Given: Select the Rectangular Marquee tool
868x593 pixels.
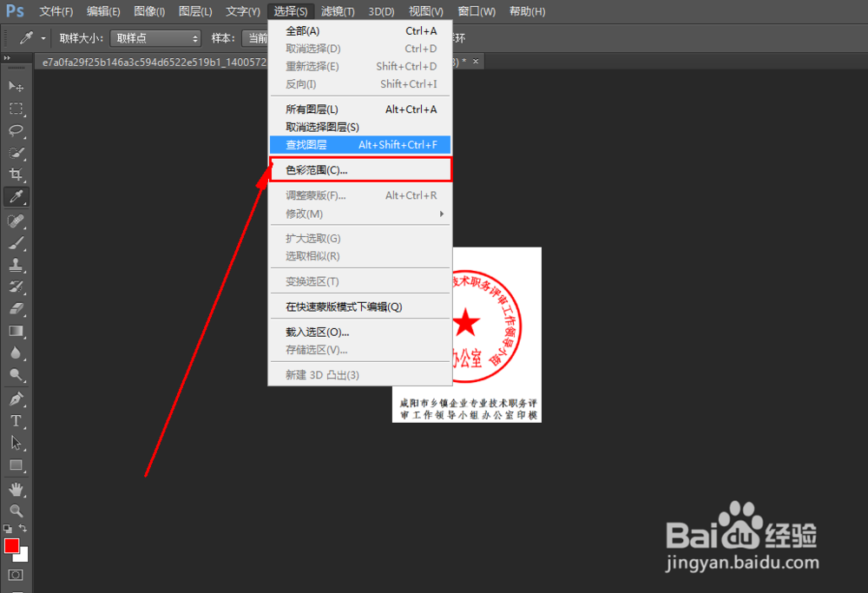Looking at the screenshot, I should (16, 109).
